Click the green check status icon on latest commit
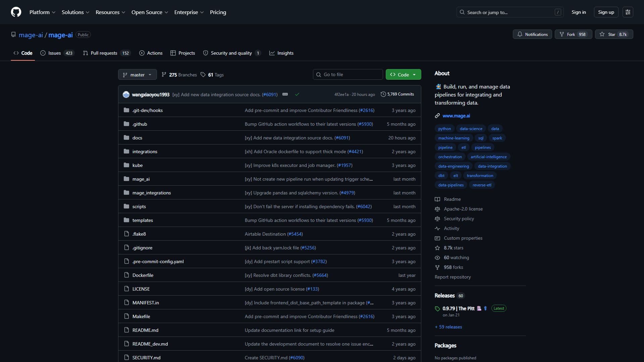Screen dimensions: 644x362 (297, 95)
